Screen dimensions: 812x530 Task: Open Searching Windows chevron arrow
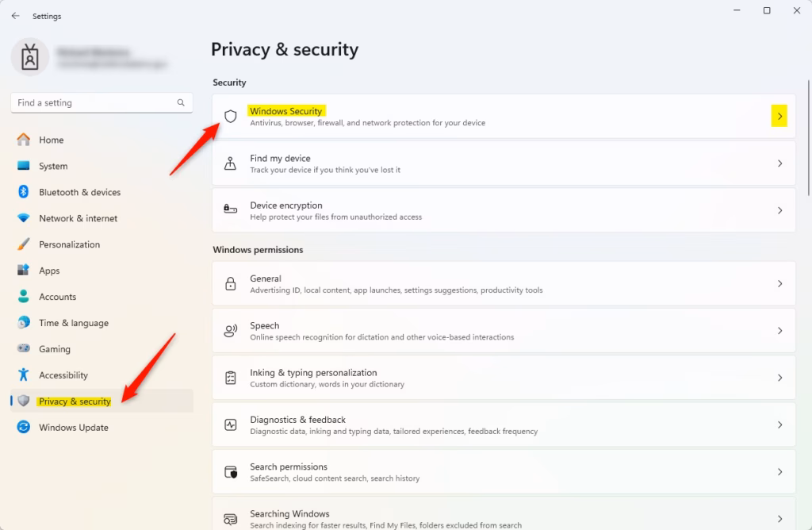[780, 519]
